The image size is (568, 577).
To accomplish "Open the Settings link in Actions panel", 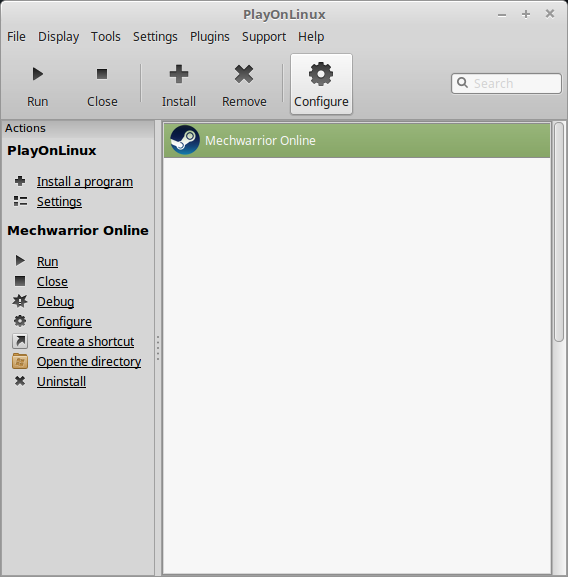I will 59,201.
